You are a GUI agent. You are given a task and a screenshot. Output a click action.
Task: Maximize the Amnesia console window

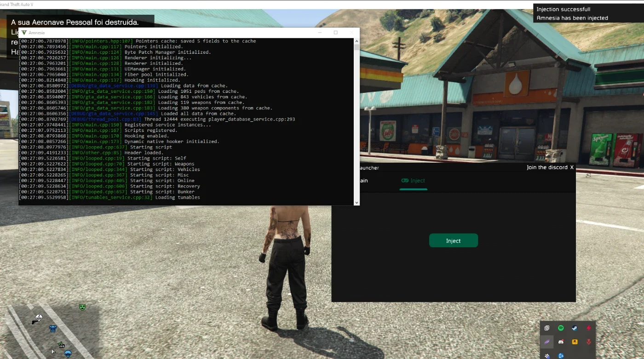[x=336, y=33]
